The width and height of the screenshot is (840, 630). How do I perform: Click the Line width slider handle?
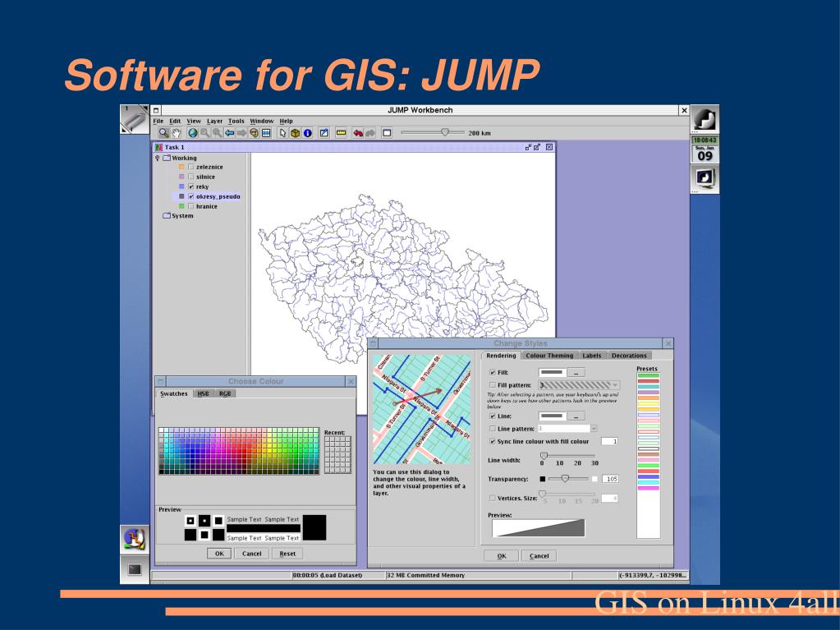pos(544,455)
